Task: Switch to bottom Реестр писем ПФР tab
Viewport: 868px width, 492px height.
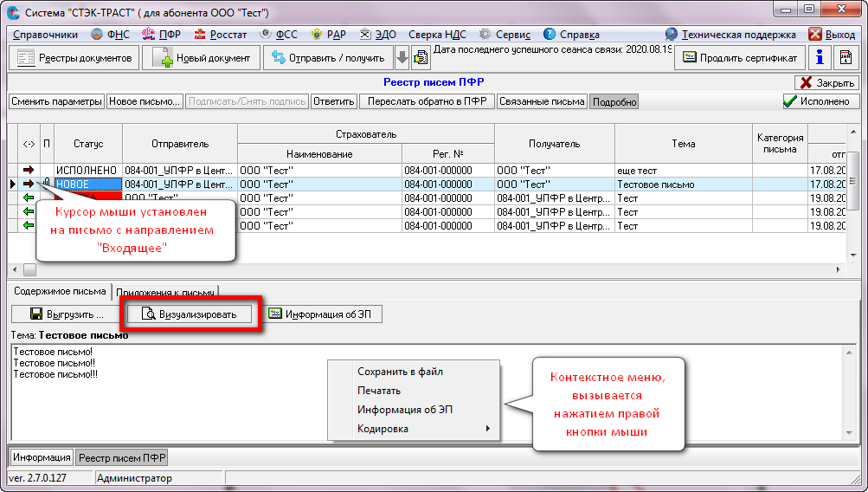Action: (122, 458)
